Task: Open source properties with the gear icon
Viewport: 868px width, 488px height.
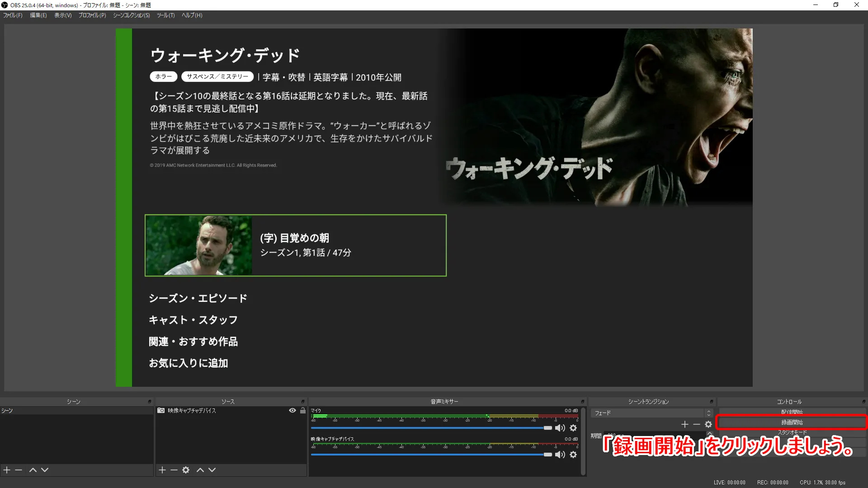Action: point(186,470)
